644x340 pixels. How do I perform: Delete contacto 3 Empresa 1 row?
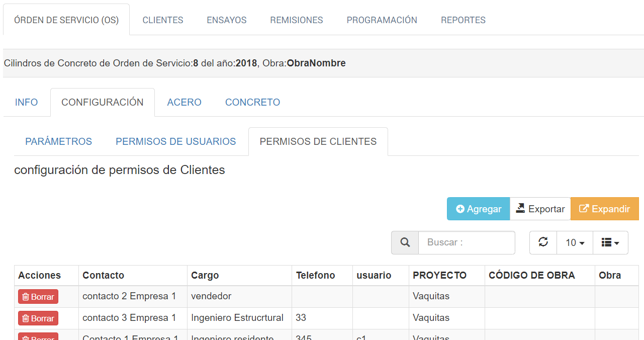(38, 318)
